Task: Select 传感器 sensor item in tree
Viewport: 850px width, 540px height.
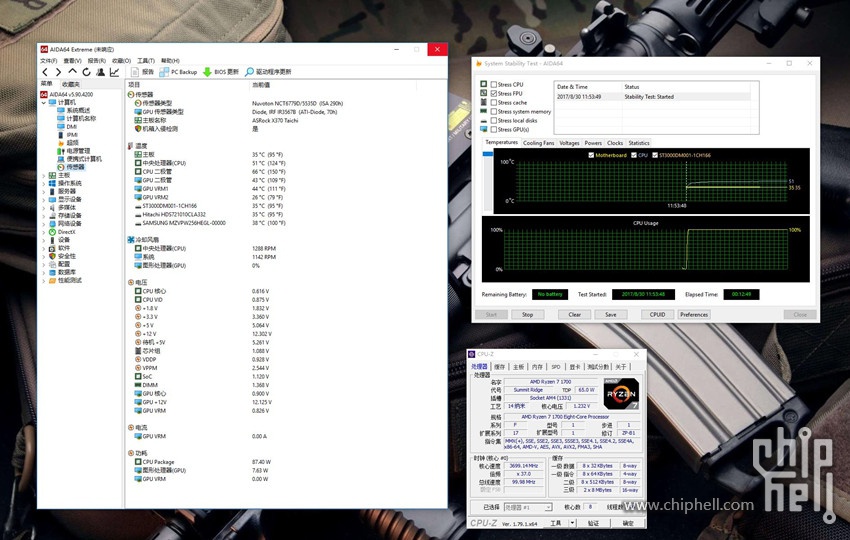Action: coord(71,167)
